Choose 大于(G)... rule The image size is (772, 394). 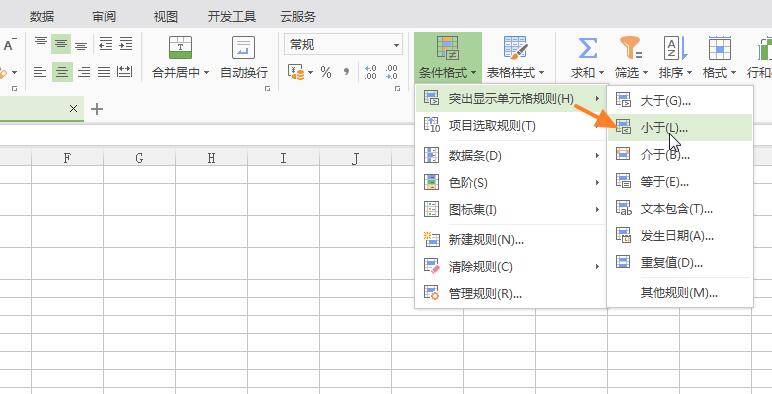(x=680, y=101)
